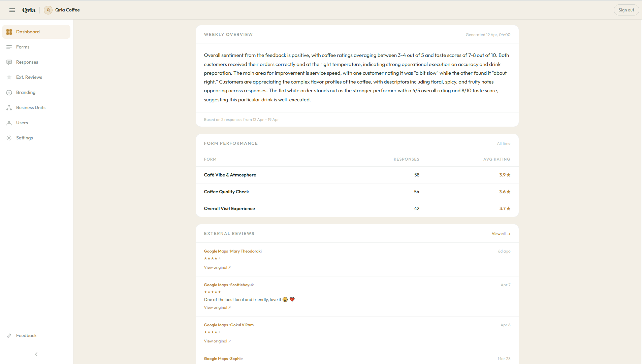Click the Mar 28 review date
Viewport: 642px width, 364px height.
pos(504,359)
